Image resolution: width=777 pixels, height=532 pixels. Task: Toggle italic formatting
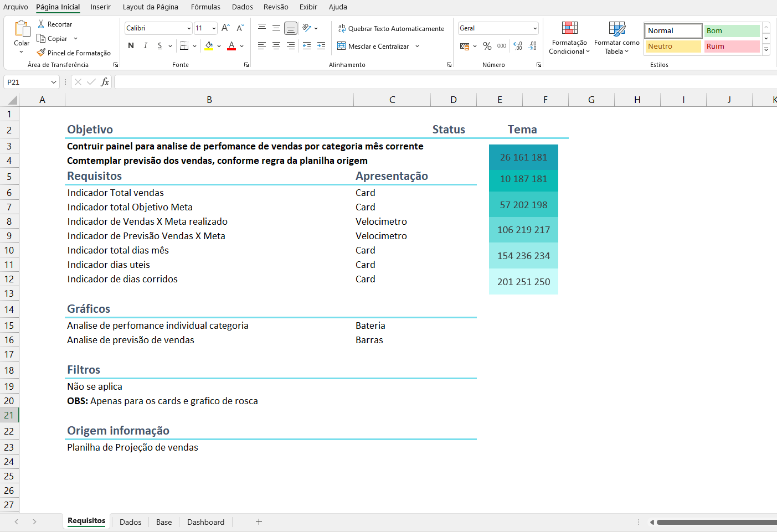pyautogui.click(x=145, y=46)
